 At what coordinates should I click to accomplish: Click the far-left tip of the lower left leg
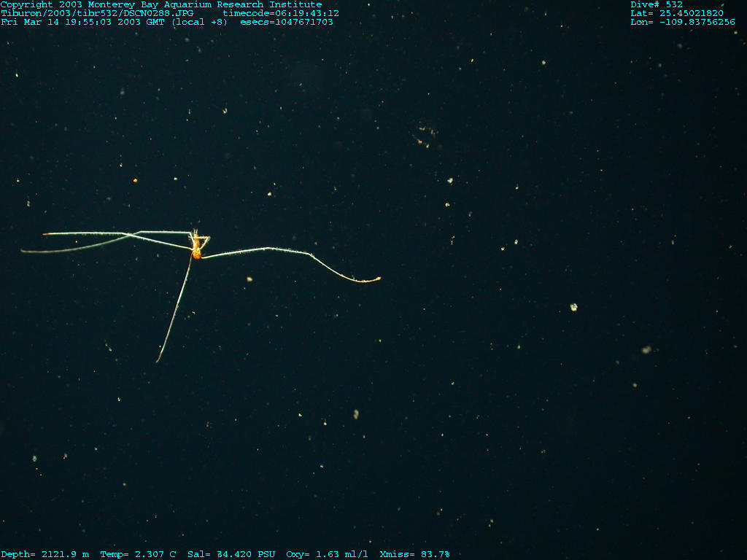tap(23, 252)
